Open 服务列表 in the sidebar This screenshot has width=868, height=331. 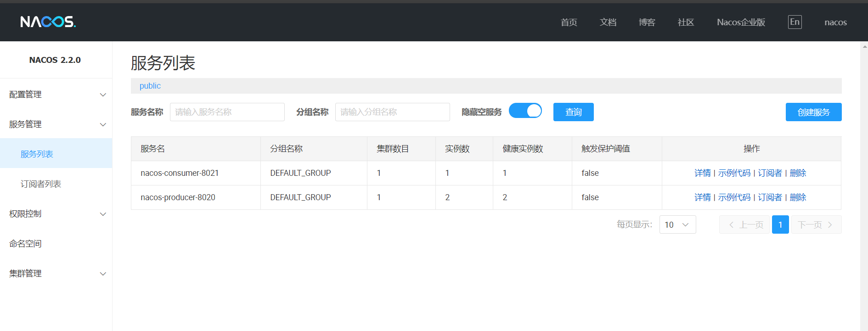pyautogui.click(x=56, y=154)
